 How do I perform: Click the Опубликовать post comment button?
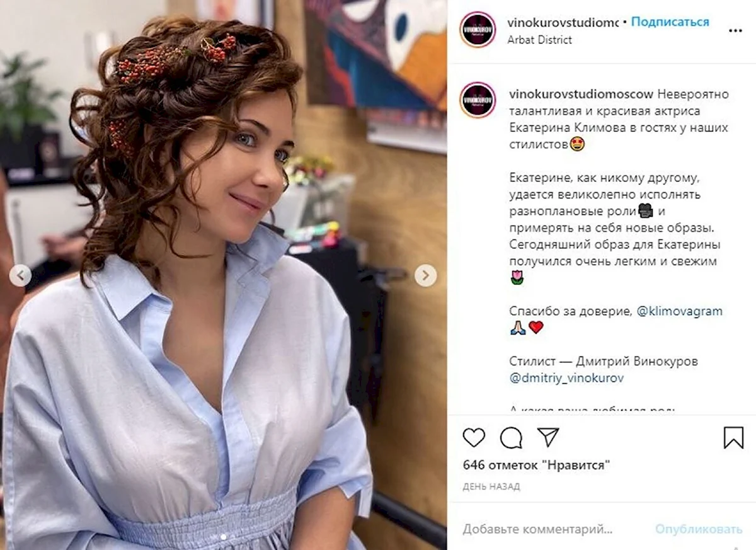point(699,529)
